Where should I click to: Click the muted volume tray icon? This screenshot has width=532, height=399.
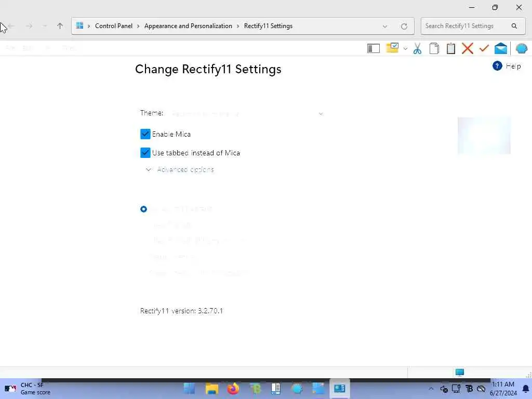[444, 389]
